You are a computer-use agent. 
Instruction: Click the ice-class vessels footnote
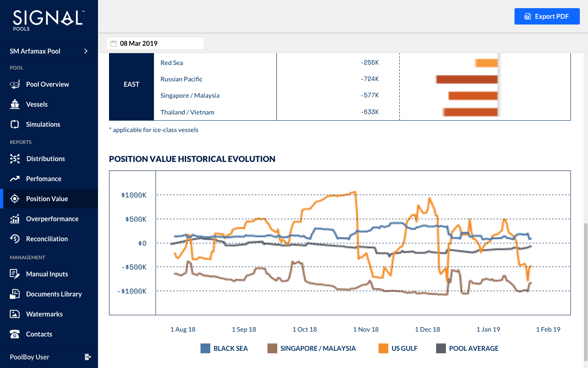(154, 130)
